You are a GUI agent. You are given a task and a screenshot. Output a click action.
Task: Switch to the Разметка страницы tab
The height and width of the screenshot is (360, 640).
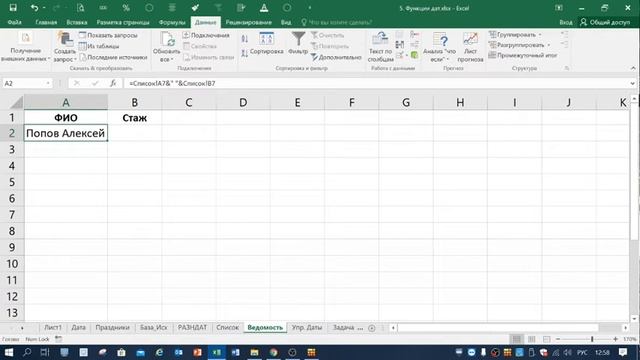123,22
